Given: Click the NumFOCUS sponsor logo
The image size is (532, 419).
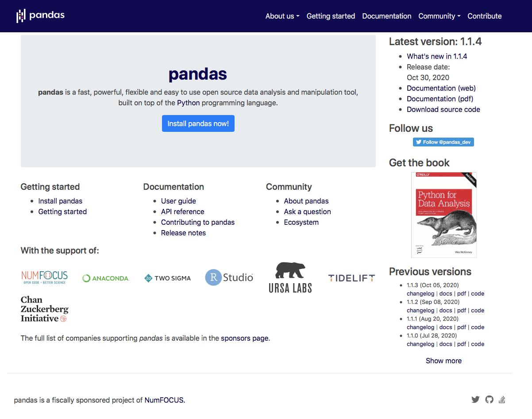Looking at the screenshot, I should click(44, 277).
